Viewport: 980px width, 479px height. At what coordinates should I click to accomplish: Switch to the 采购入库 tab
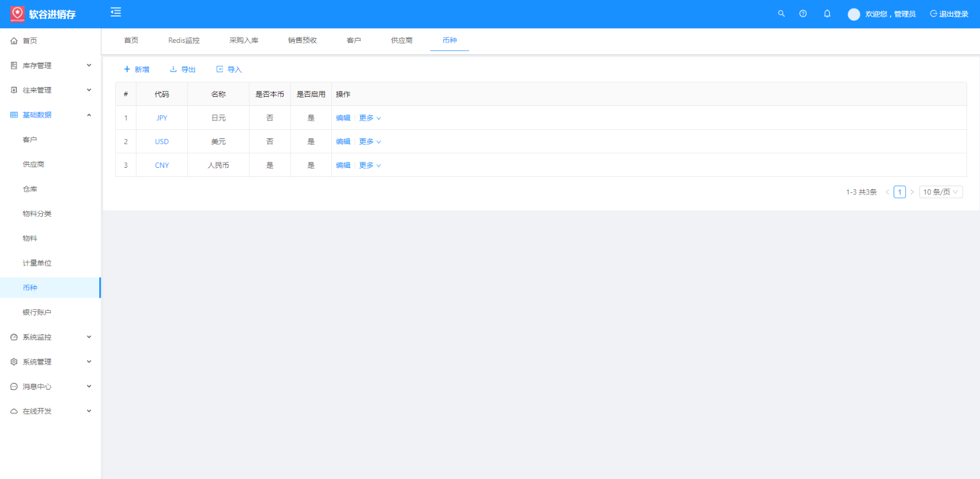[244, 40]
